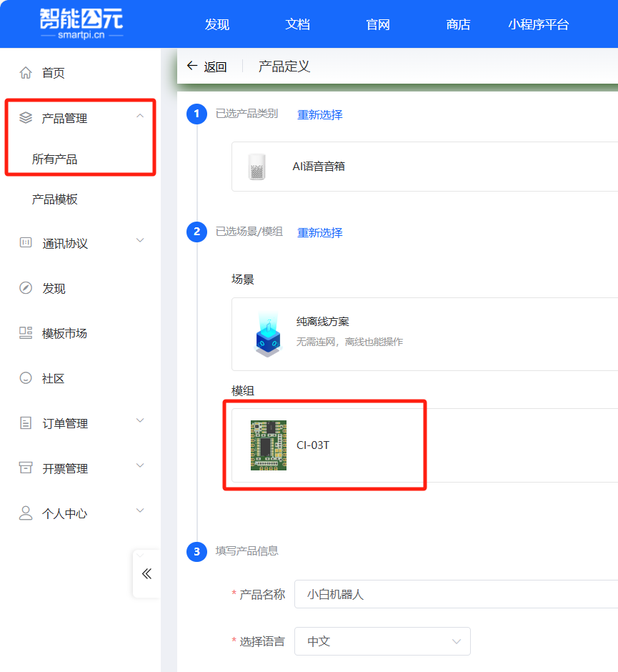Open 文档 in the top navigation
The image size is (618, 672).
(297, 24)
